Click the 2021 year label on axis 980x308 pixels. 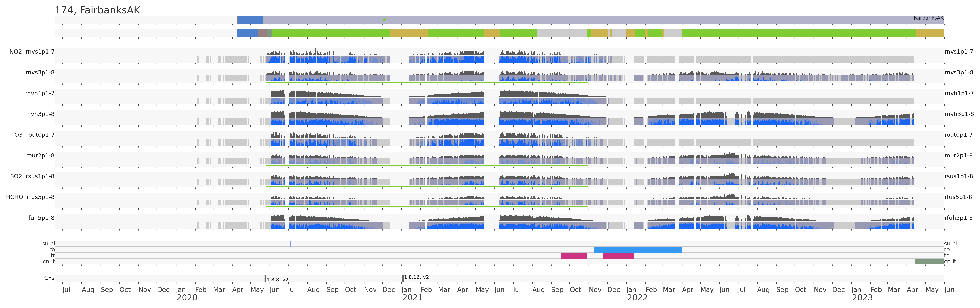point(412,298)
